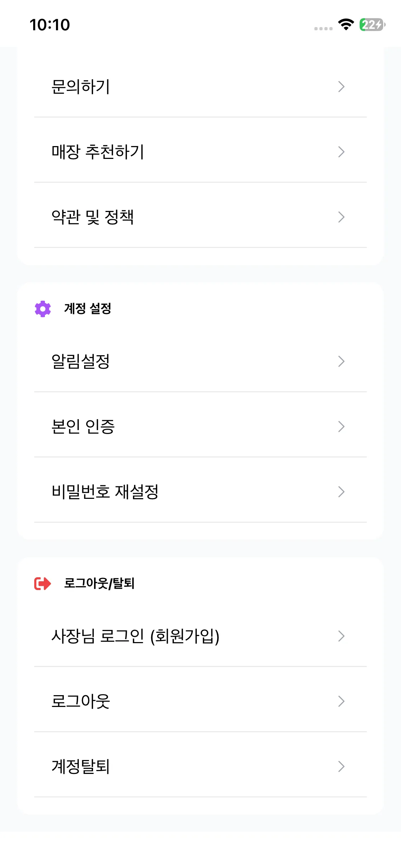Open 문의하기 inquiry menu item
The height and width of the screenshot is (868, 401).
(81, 87)
